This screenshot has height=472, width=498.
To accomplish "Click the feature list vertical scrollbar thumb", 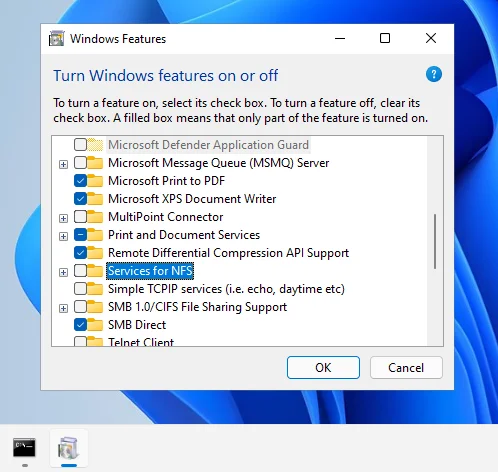I will coord(435,242).
